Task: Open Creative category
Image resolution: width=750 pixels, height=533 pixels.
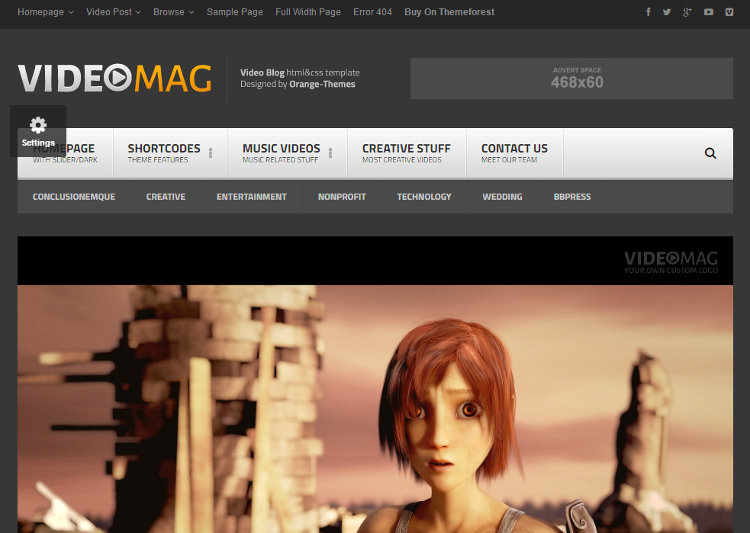Action: pyautogui.click(x=165, y=197)
